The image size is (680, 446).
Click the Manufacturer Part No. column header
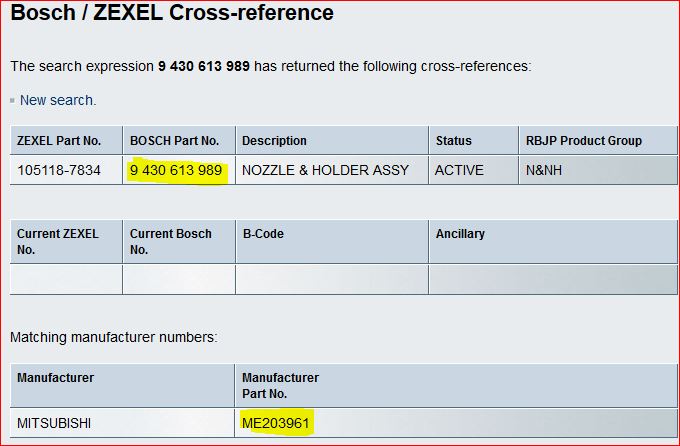pos(280,385)
